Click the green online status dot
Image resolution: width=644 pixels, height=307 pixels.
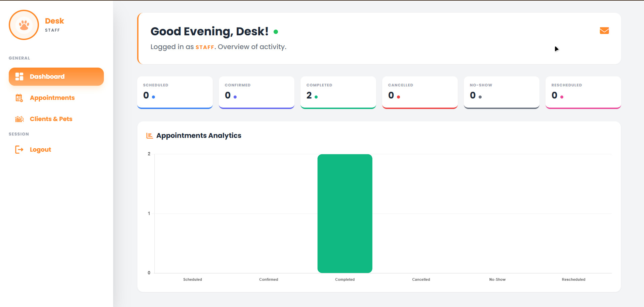[276, 31]
